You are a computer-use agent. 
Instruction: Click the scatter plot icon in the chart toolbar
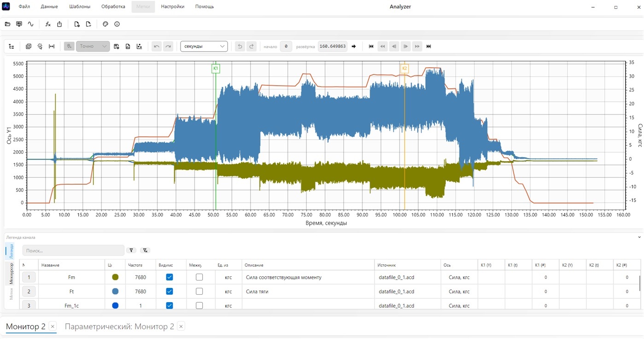[x=139, y=46]
